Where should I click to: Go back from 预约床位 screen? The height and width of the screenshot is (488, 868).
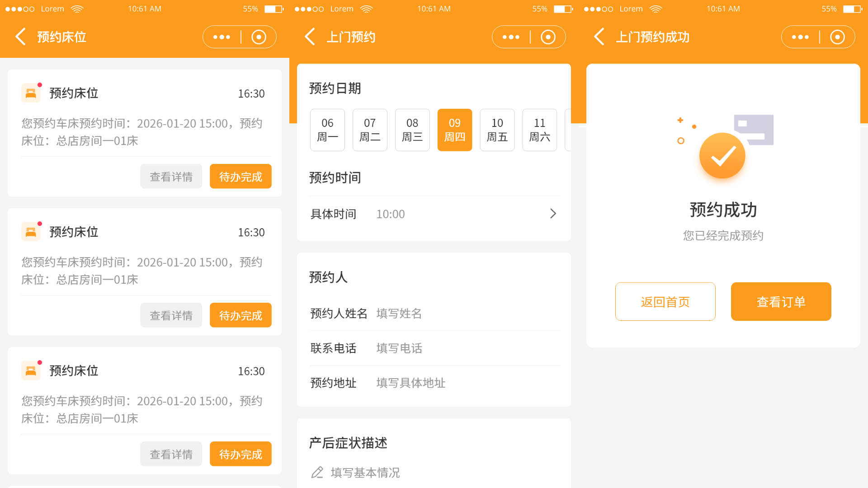[x=20, y=37]
